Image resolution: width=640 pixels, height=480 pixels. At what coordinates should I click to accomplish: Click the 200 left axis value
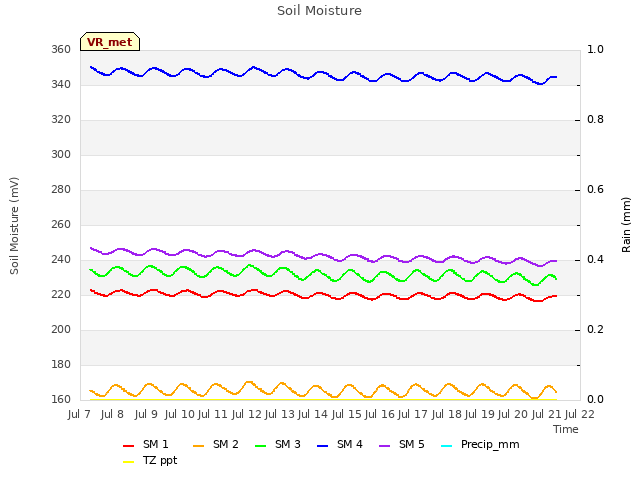(x=61, y=330)
